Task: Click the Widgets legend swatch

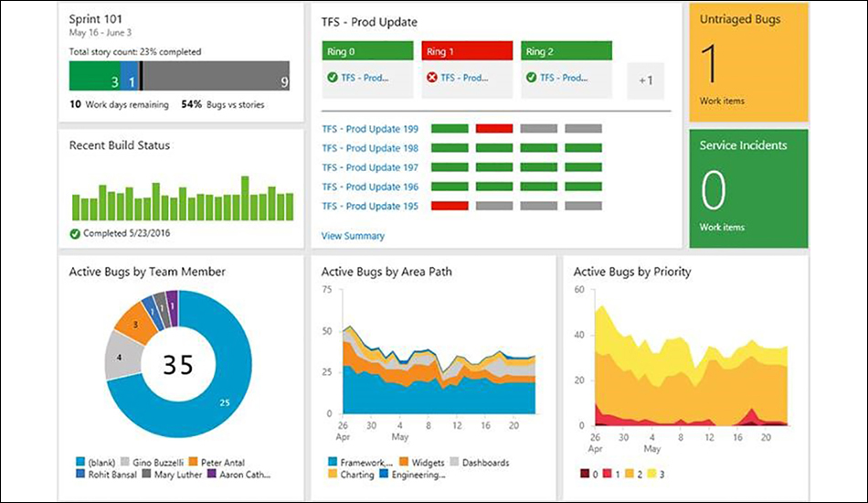Action: tap(404, 462)
